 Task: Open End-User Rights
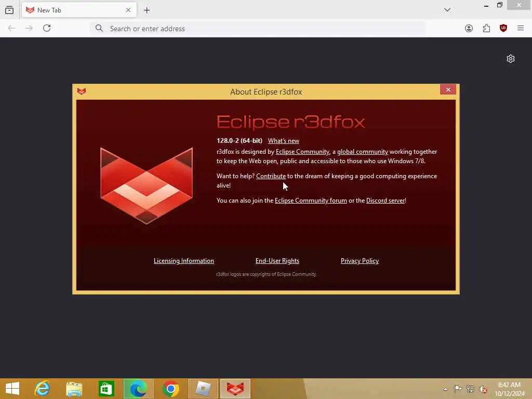click(x=277, y=261)
